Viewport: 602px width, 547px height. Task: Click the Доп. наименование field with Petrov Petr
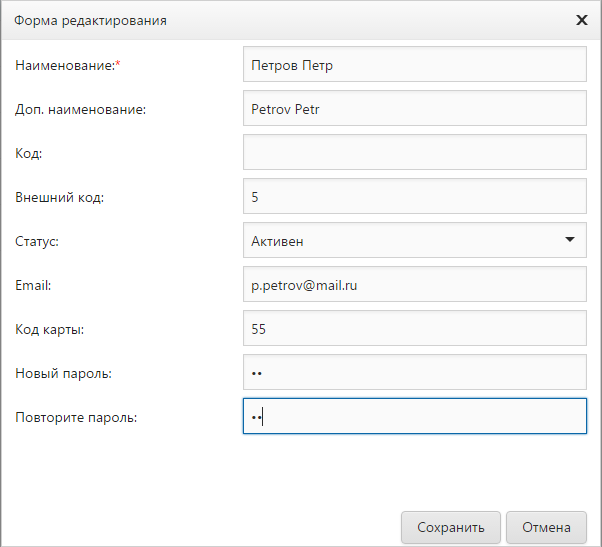[x=414, y=109]
